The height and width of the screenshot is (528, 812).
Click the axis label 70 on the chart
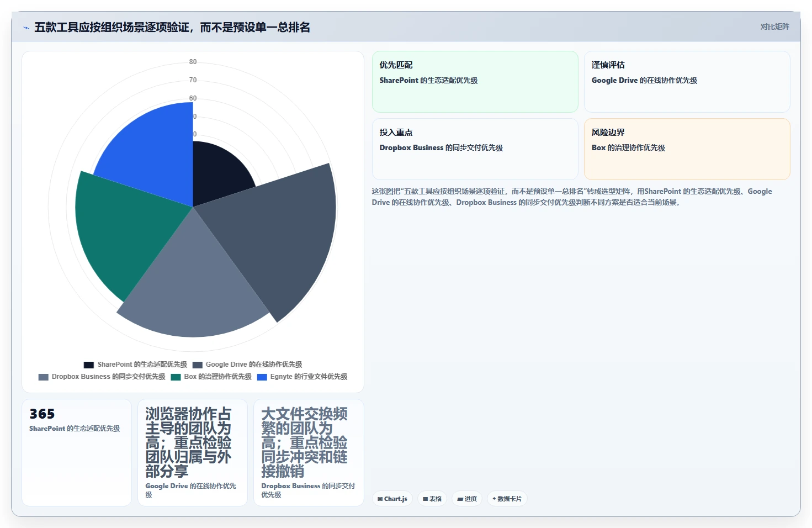[x=193, y=80]
